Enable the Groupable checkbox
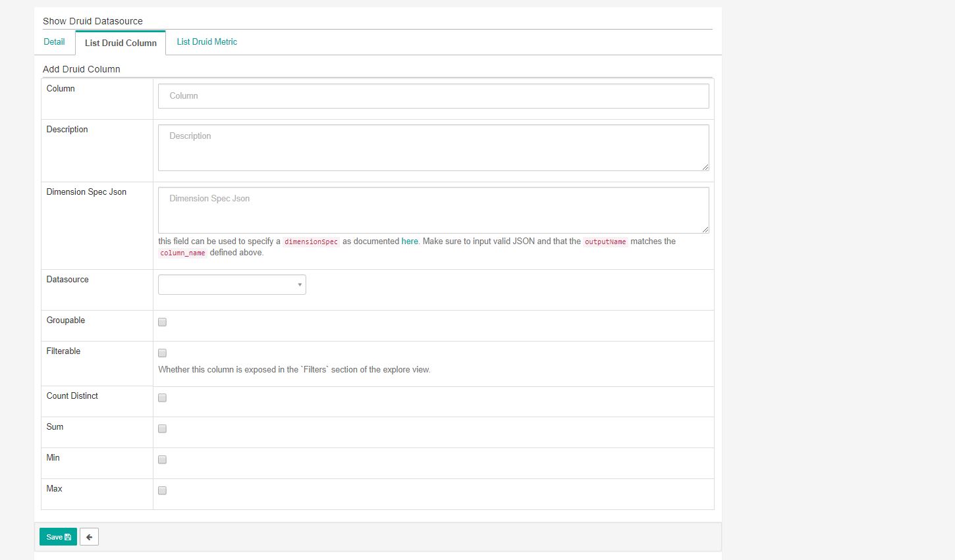 click(x=162, y=322)
